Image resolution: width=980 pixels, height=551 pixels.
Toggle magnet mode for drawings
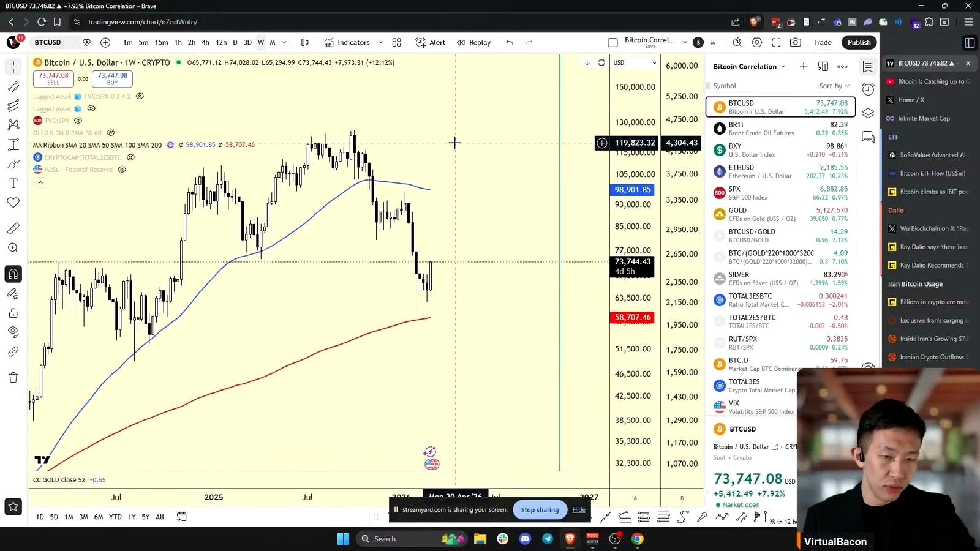click(x=13, y=274)
